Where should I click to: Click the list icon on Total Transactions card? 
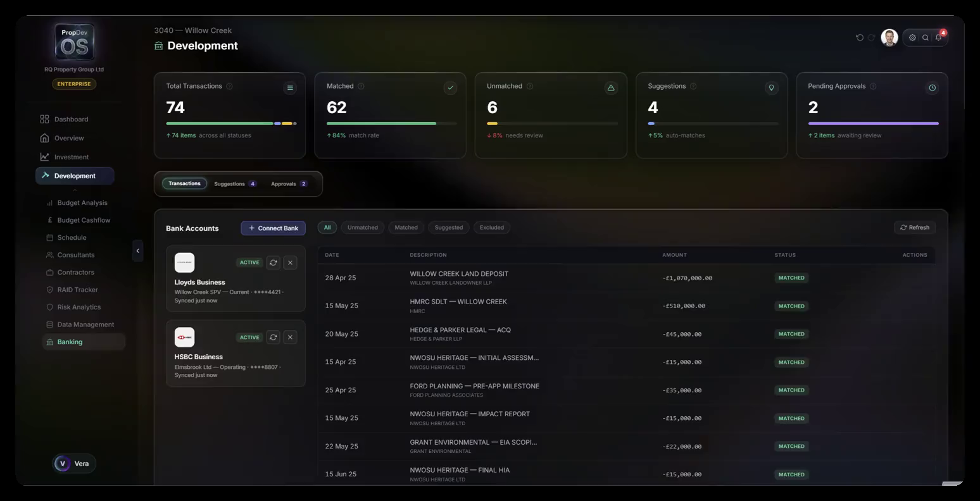click(290, 88)
